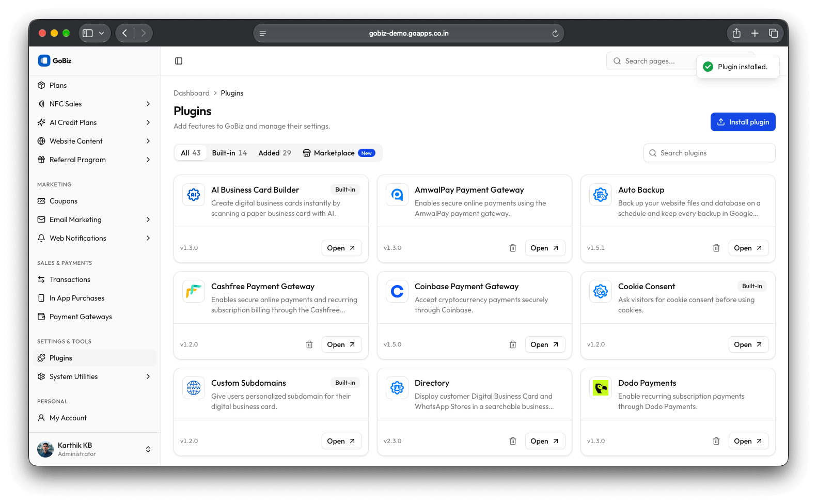Go to Coupons in sidebar
This screenshot has height=504, width=817.
pyautogui.click(x=95, y=201)
